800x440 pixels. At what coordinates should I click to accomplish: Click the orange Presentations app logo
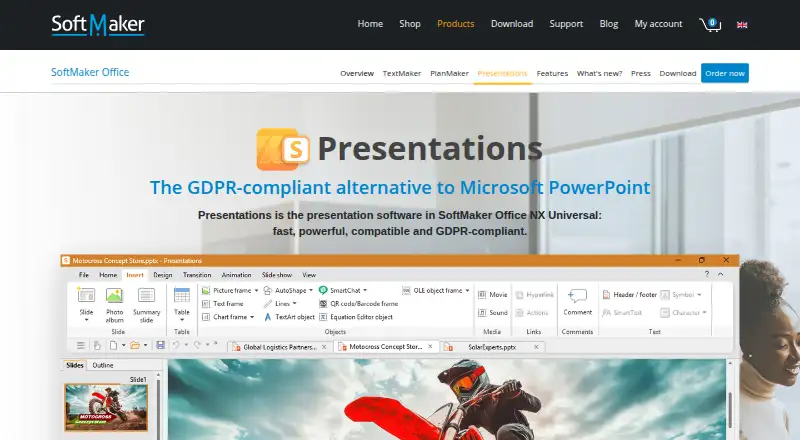pyautogui.click(x=283, y=149)
